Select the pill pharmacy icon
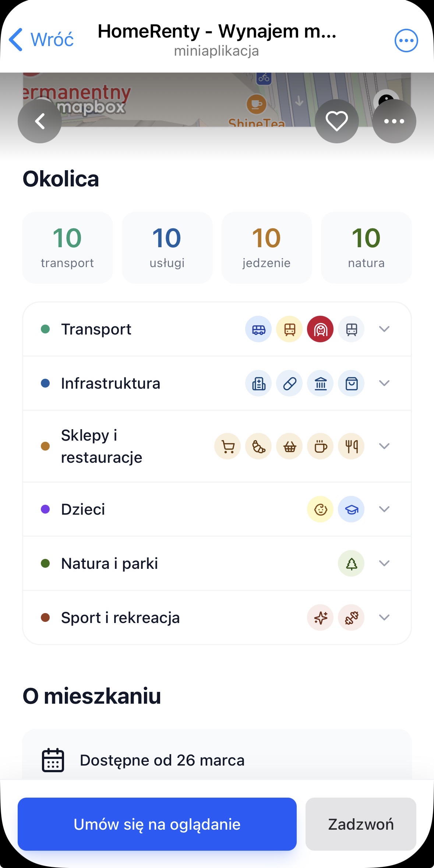 [290, 384]
